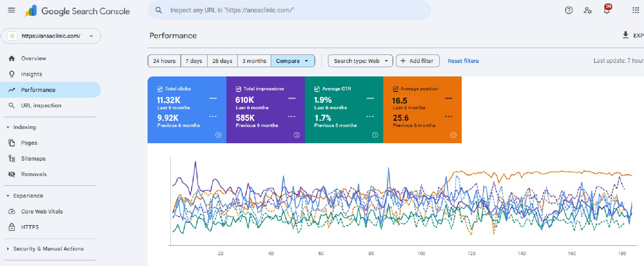
Task: Select the 28 days date range
Action: 222,61
